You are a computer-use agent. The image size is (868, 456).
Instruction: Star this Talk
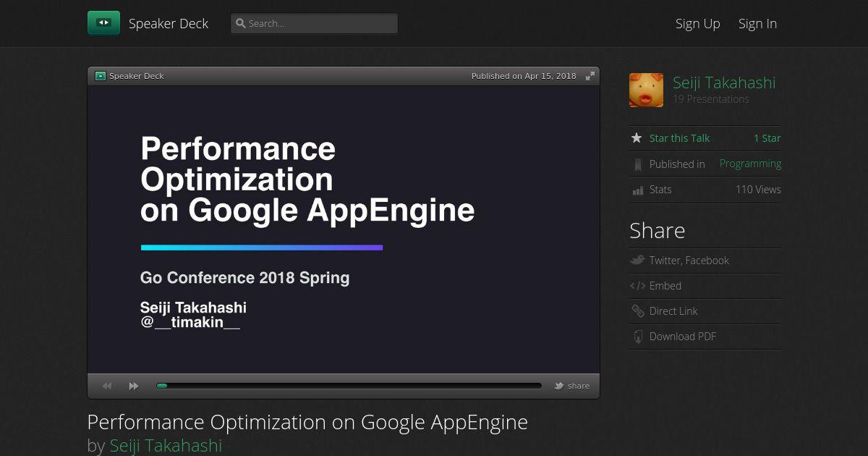(679, 138)
